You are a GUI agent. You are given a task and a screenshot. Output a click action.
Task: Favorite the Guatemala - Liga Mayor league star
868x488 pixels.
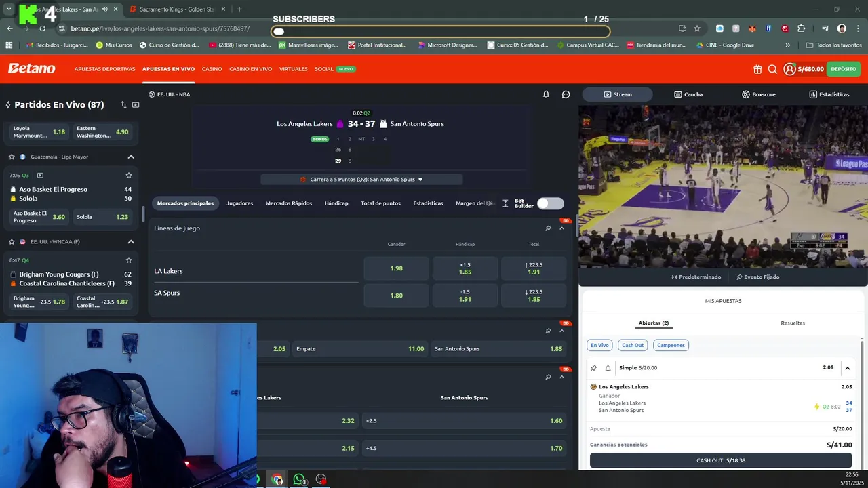(x=12, y=157)
